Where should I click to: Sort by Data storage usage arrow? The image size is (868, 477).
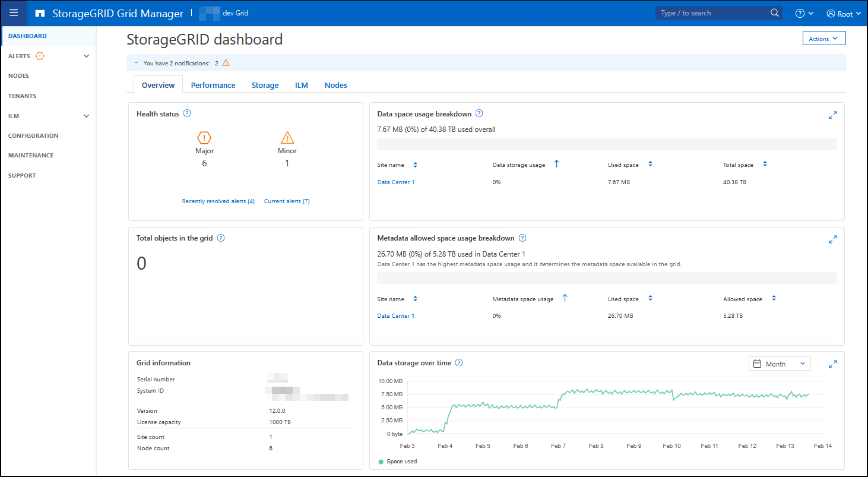pos(556,164)
